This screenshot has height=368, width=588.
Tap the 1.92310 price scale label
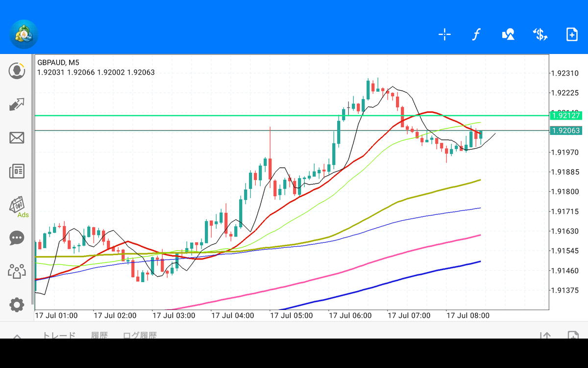tap(565, 73)
